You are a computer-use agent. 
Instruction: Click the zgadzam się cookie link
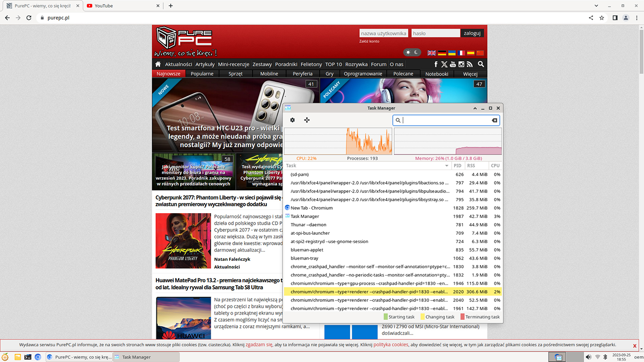(x=259, y=345)
